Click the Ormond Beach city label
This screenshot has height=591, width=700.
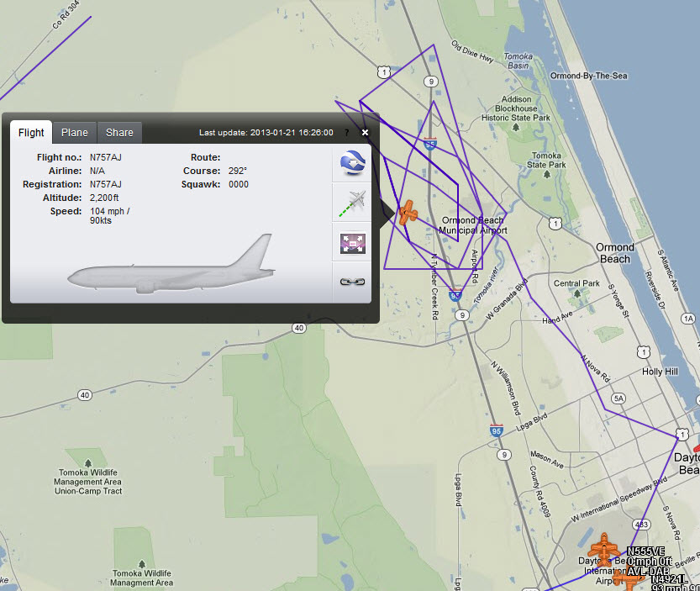pyautogui.click(x=613, y=253)
